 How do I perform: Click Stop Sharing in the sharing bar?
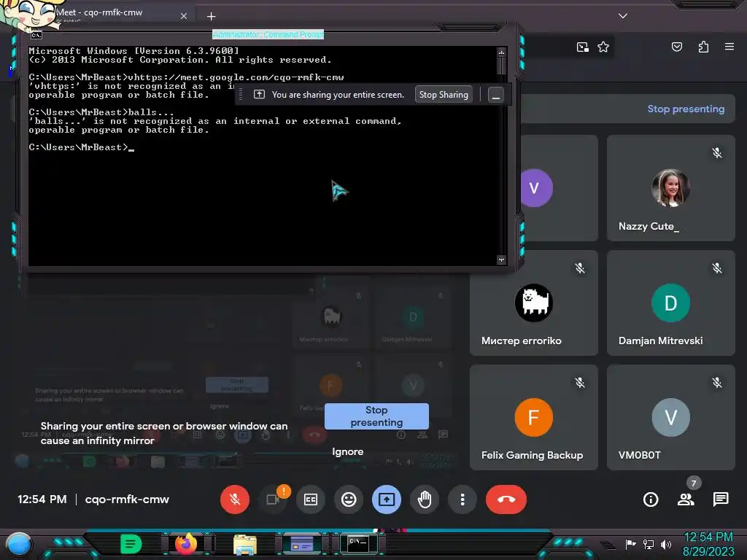(444, 95)
